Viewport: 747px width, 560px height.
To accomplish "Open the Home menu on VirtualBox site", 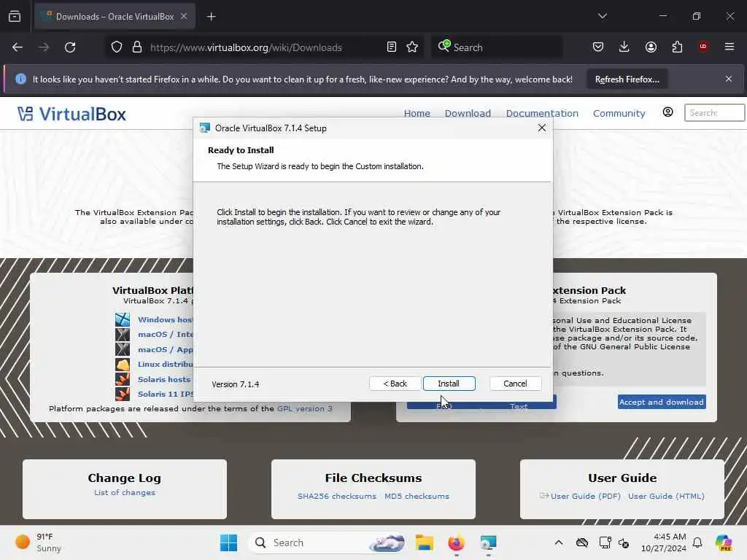I will [x=417, y=113].
